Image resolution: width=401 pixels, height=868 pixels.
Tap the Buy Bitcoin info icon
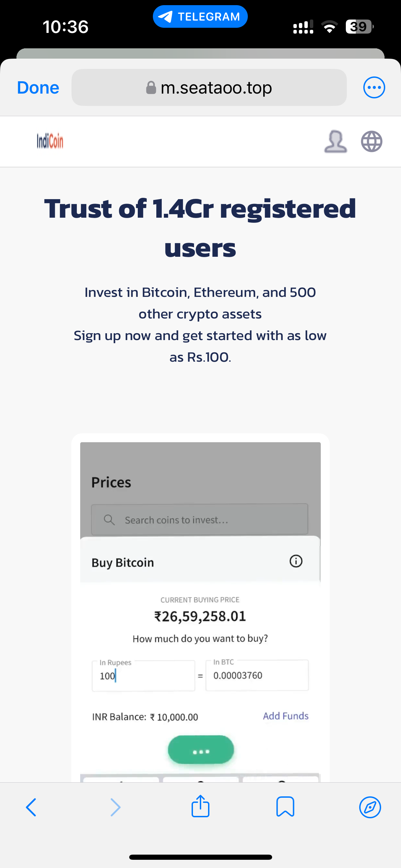296,561
